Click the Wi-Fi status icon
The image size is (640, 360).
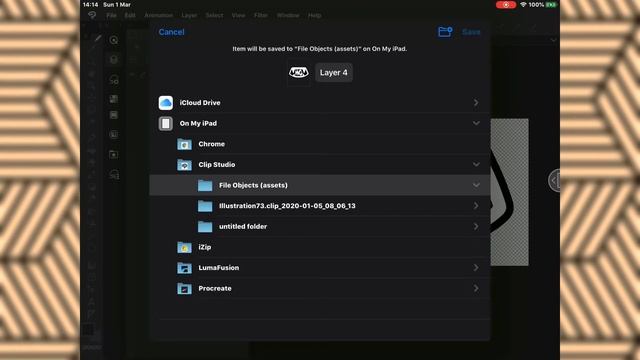click(523, 5)
